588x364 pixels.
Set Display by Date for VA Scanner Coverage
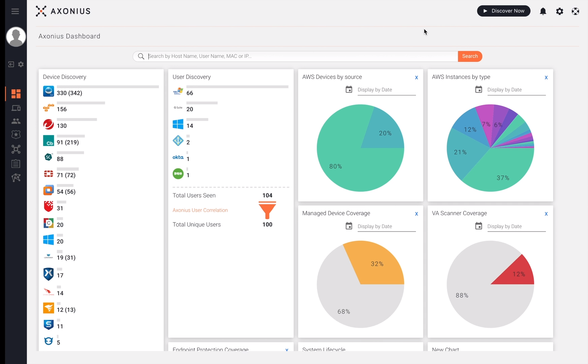[x=516, y=226]
